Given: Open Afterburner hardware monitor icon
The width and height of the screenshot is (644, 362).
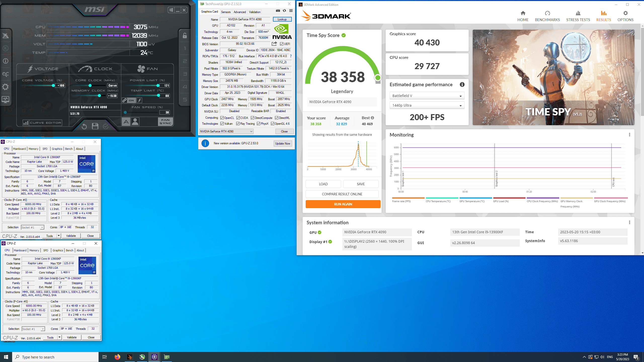Looking at the screenshot, I should pyautogui.click(x=5, y=100).
